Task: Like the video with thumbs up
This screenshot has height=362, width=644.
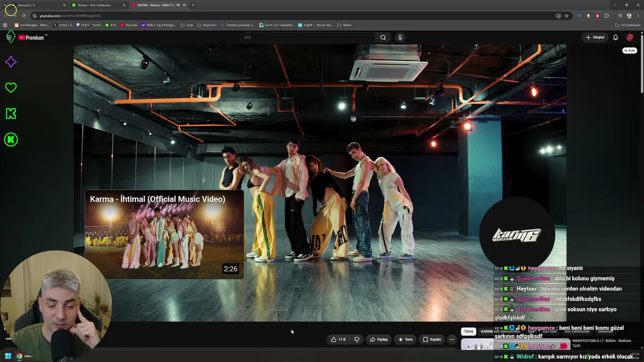Action: pyautogui.click(x=338, y=339)
